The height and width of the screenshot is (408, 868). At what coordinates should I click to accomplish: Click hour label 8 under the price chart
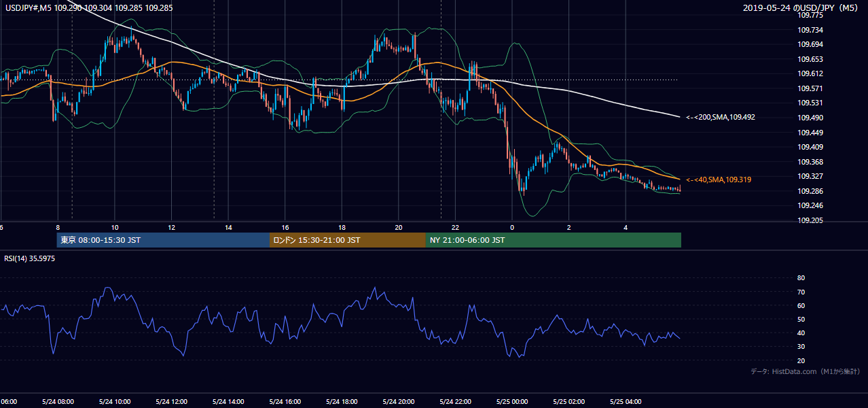click(58, 227)
